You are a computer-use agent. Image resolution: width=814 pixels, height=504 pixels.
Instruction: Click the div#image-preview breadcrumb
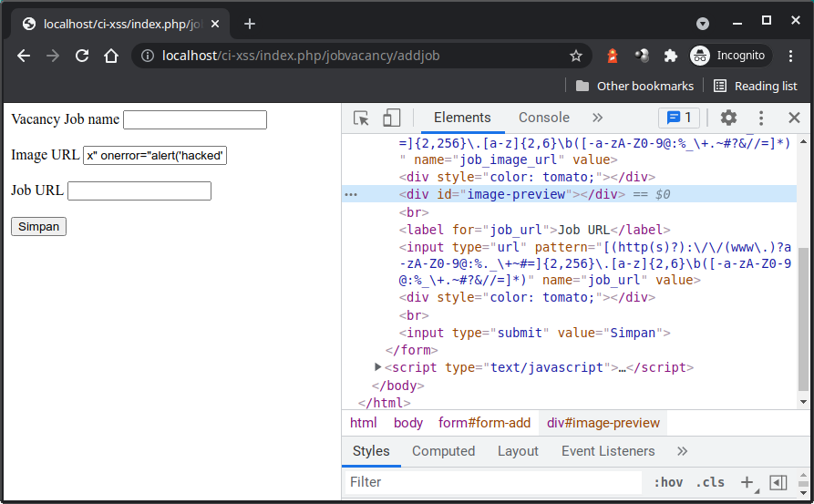pyautogui.click(x=603, y=423)
